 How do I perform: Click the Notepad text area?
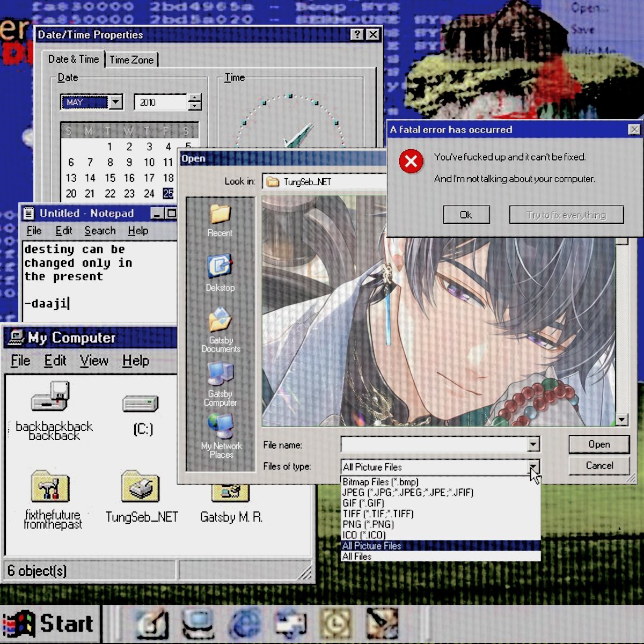(100, 282)
